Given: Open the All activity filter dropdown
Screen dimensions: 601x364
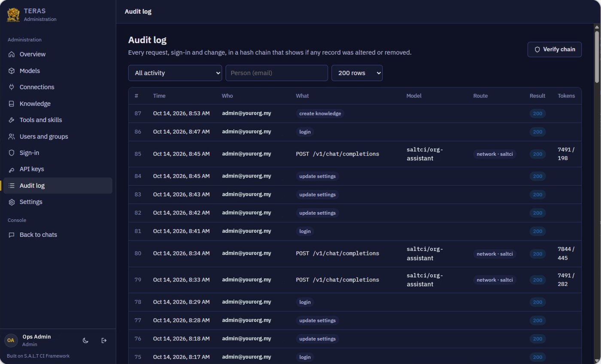Looking at the screenshot, I should tap(175, 73).
